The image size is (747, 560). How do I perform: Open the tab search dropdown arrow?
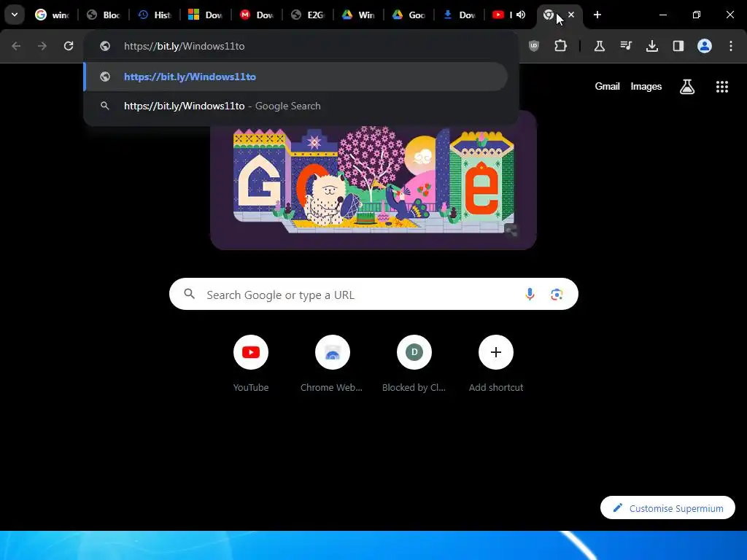[x=15, y=15]
